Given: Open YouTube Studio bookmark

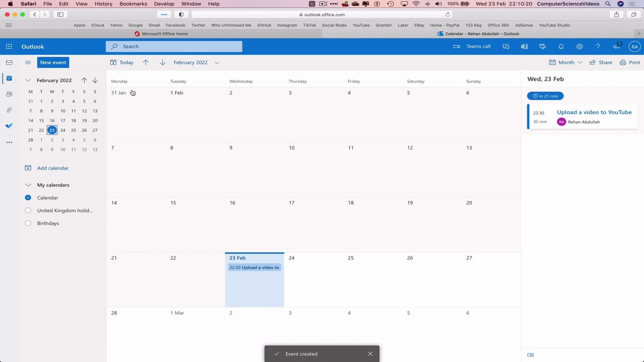Looking at the screenshot, I should point(554,25).
